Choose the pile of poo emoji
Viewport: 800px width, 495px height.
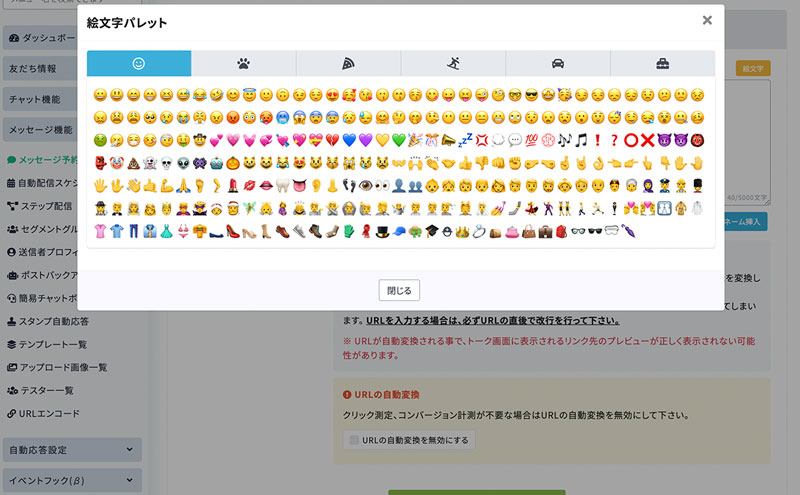click(x=134, y=163)
